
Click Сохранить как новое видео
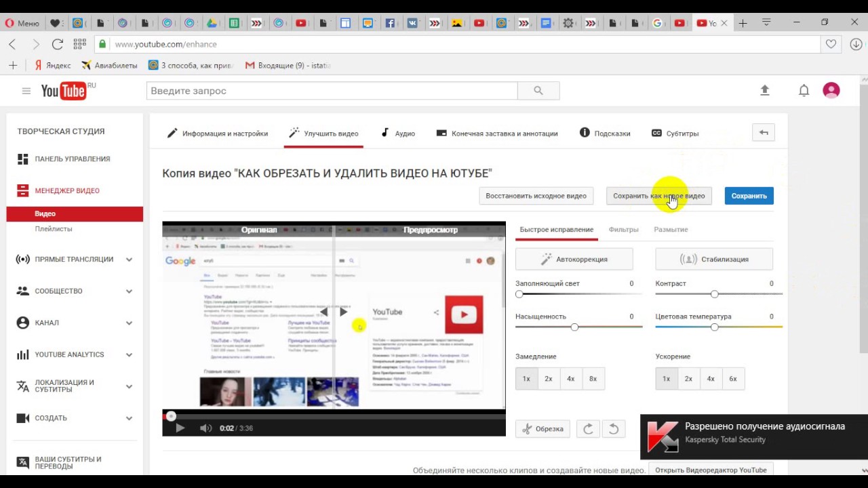click(659, 196)
